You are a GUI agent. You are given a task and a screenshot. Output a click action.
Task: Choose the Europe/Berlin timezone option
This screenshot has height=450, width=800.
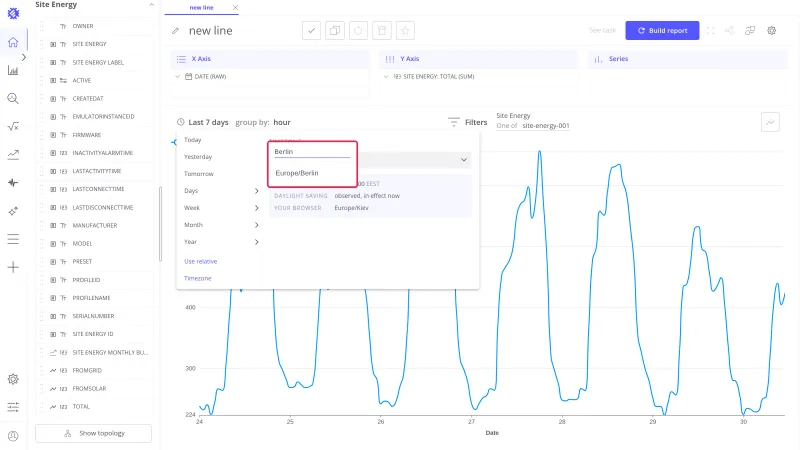pos(297,173)
